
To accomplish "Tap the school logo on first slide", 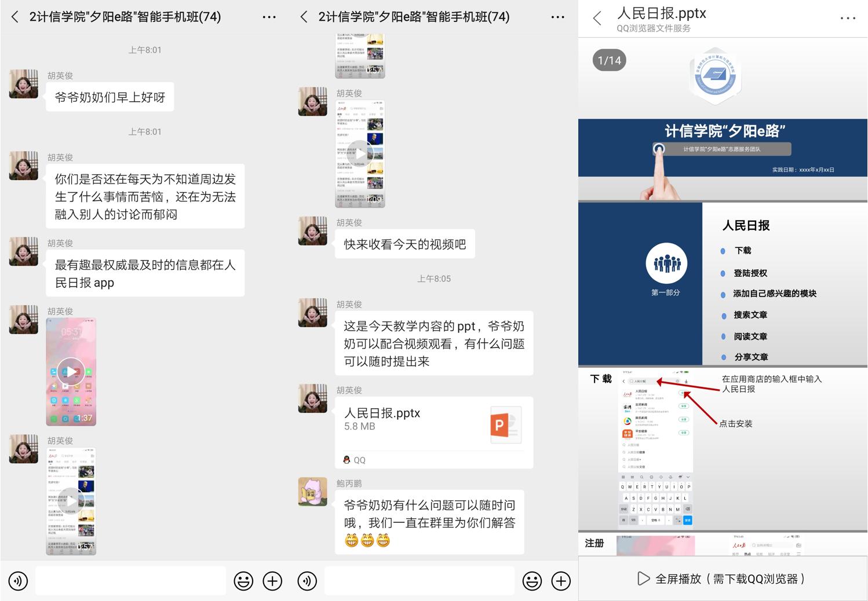I will 715,76.
